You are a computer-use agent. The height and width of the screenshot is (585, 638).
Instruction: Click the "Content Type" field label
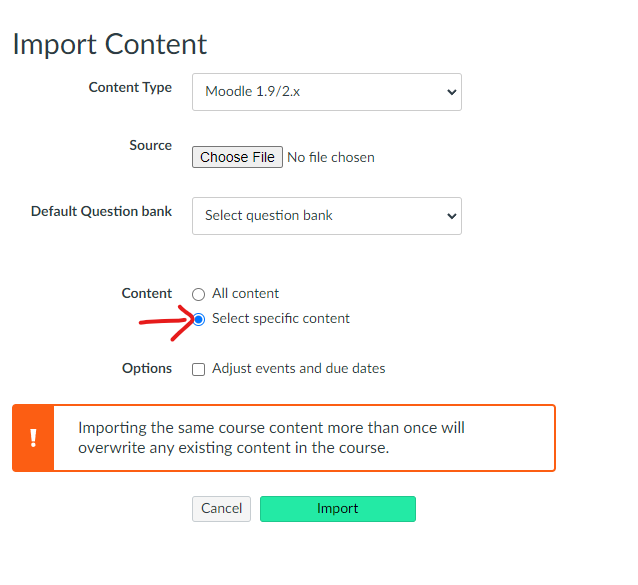tap(130, 88)
